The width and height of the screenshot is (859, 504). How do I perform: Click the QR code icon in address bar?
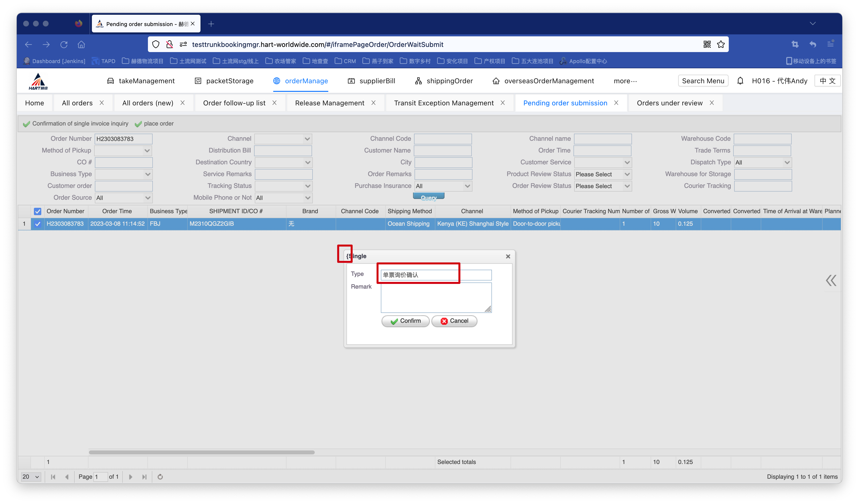point(707,44)
